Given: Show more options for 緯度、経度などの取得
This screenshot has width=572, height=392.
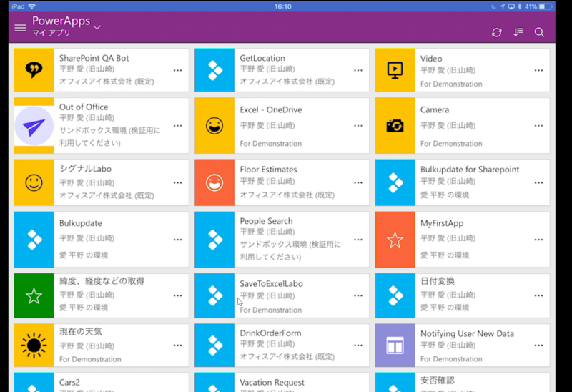Looking at the screenshot, I should (x=177, y=295).
